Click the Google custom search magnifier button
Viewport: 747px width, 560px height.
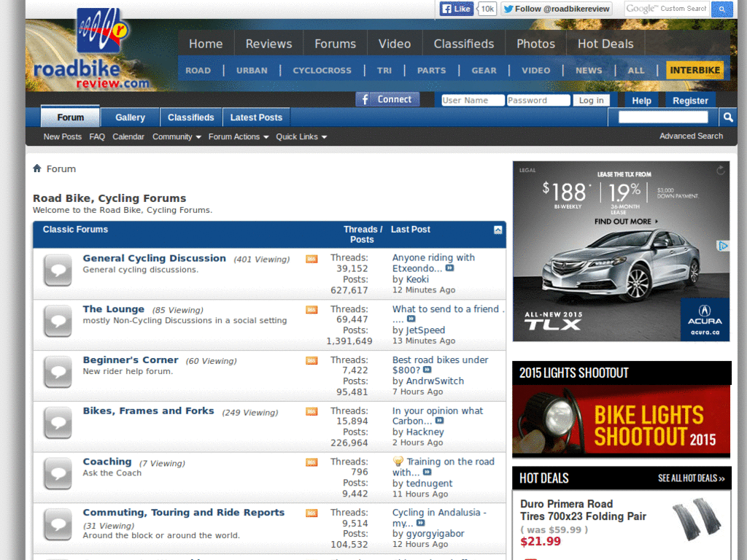(721, 9)
